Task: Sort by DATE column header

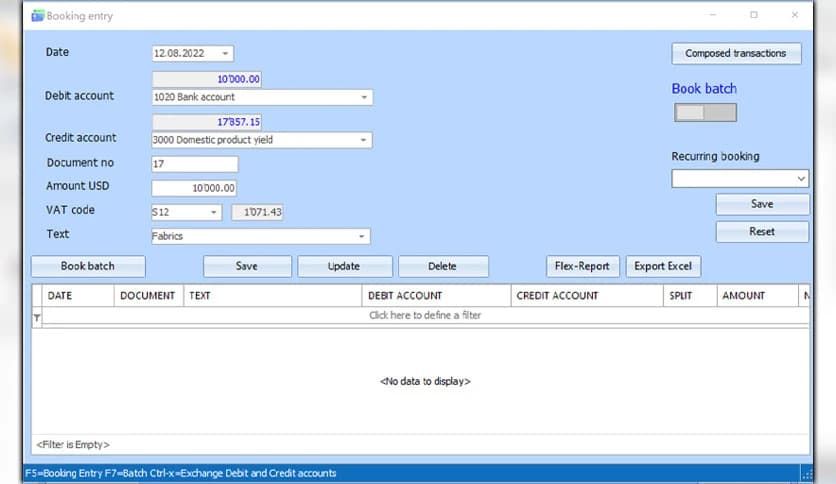Action: pyautogui.click(x=78, y=296)
